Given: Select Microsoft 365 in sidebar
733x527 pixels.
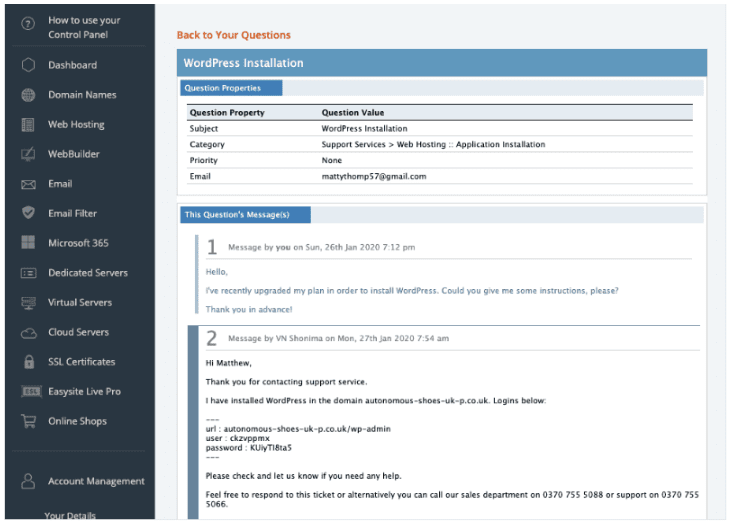Looking at the screenshot, I should click(x=78, y=243).
